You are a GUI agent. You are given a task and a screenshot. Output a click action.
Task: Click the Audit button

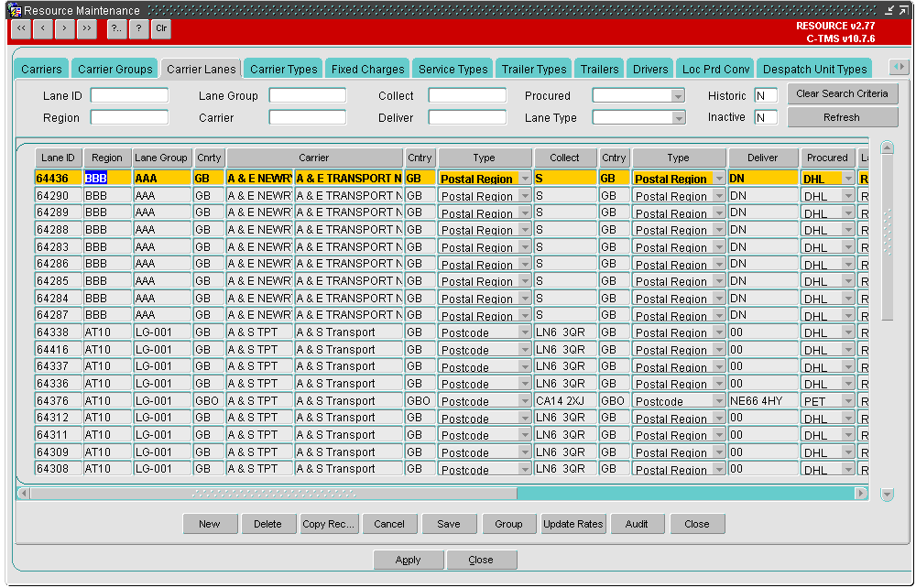click(637, 524)
